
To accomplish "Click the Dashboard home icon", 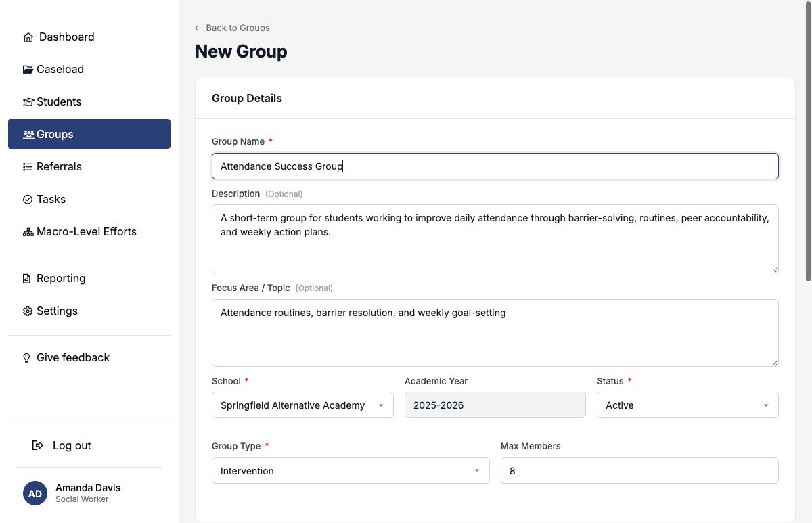I will pyautogui.click(x=28, y=37).
